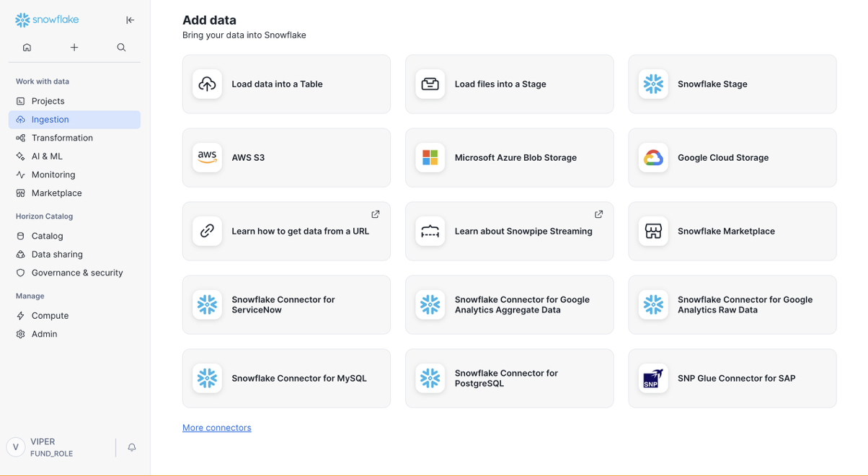Collapse the sidebar with the arrow icon

[x=130, y=20]
